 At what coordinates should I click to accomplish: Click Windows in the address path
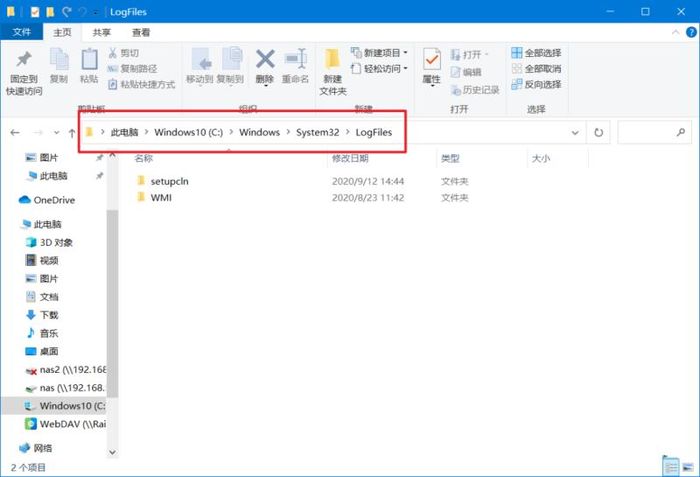click(259, 132)
